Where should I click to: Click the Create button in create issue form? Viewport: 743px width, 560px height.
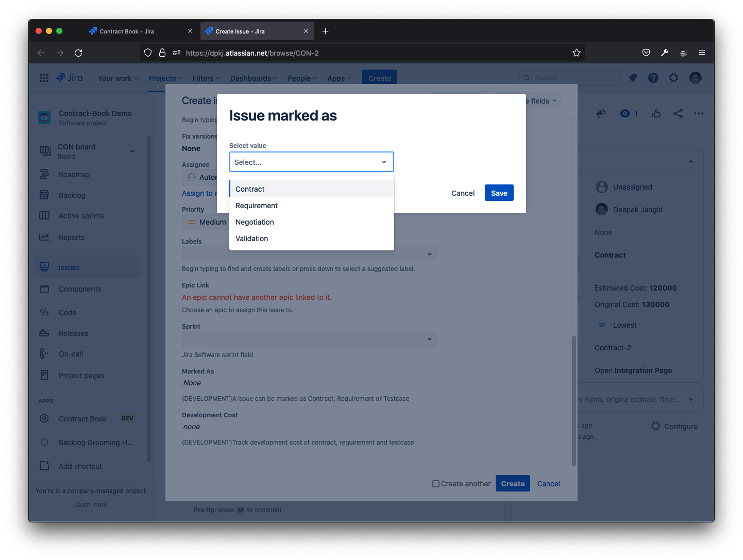[x=513, y=484]
